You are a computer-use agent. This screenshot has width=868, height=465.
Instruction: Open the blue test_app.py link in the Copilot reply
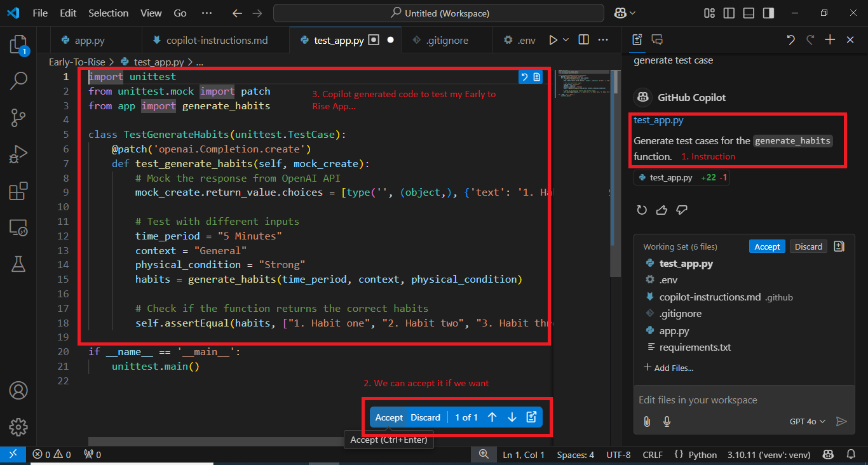658,120
